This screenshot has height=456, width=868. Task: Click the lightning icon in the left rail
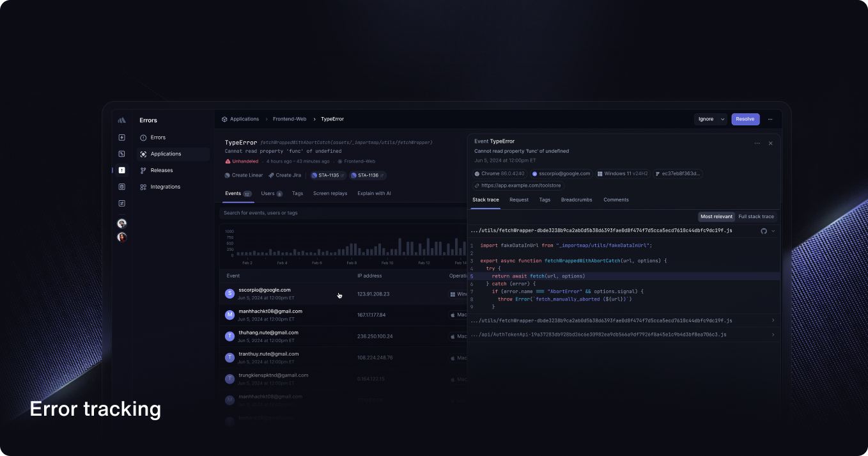point(121,137)
